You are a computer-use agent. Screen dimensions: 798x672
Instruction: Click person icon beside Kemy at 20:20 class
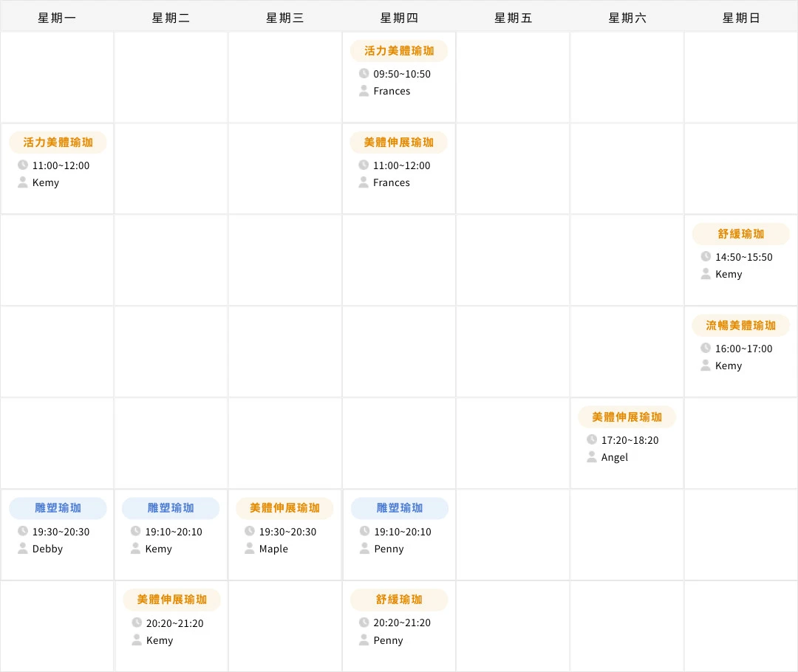point(137,640)
